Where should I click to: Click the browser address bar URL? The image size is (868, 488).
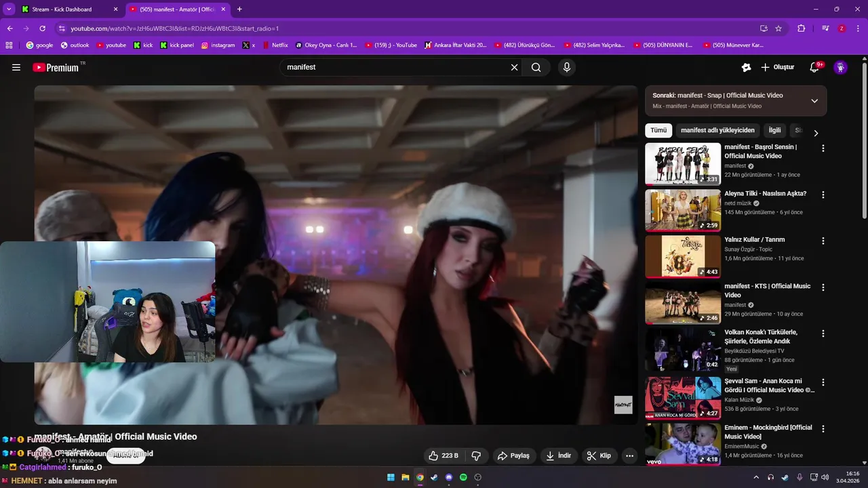tap(175, 28)
